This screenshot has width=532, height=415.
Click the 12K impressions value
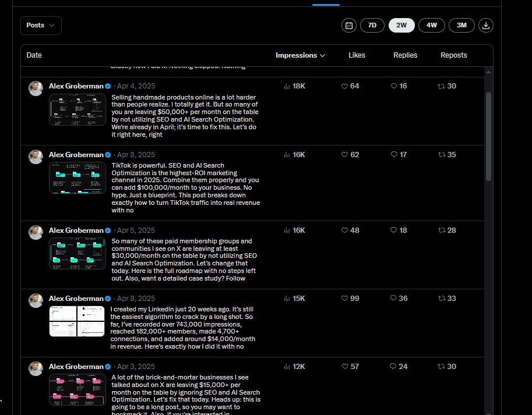point(298,367)
